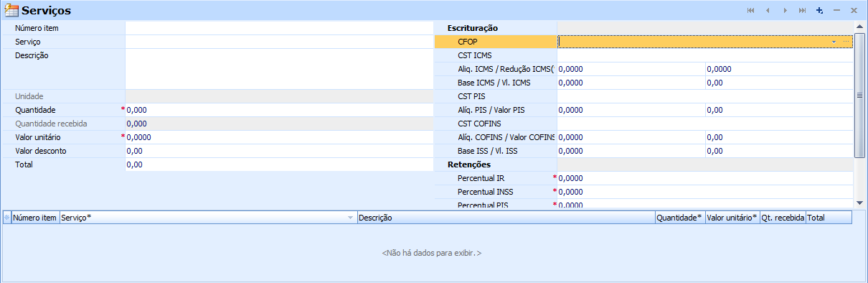This screenshot has width=868, height=283.
Task: Select the Retenções section header
Action: tap(468, 164)
